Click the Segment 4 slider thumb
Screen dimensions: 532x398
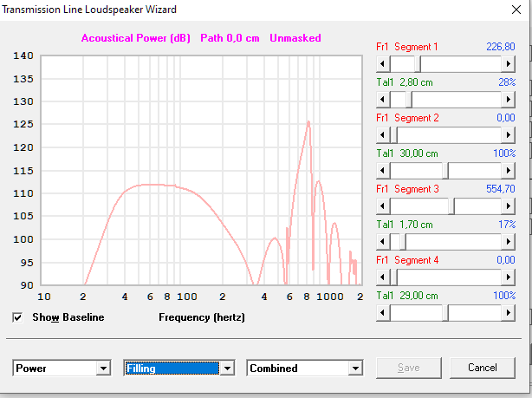pyautogui.click(x=394, y=277)
